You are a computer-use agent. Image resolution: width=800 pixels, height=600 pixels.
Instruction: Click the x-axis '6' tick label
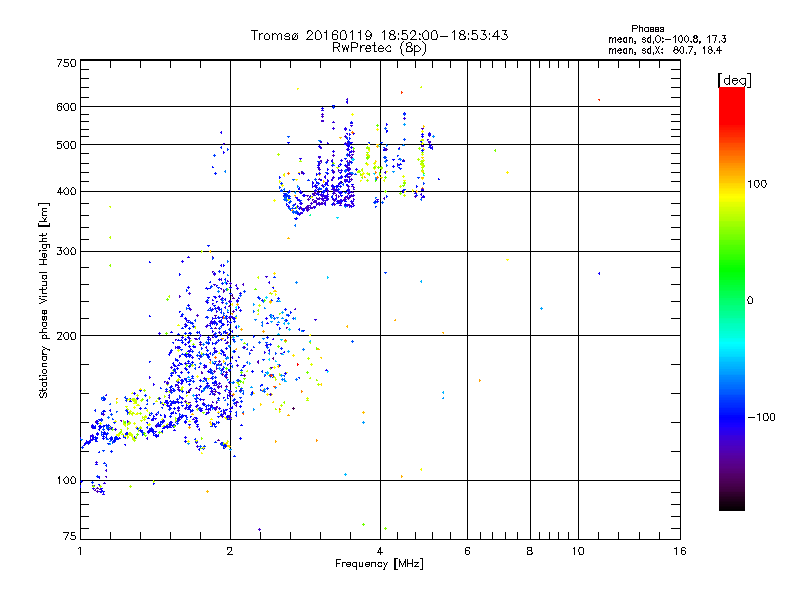[x=467, y=551]
